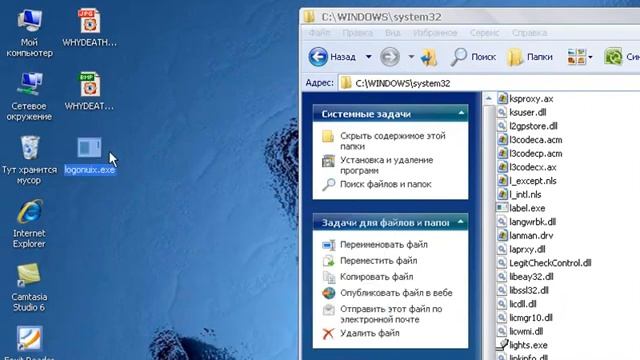Screen dimensions: 640x360
Task: Select file ksuser.dll
Action: pos(521,112)
